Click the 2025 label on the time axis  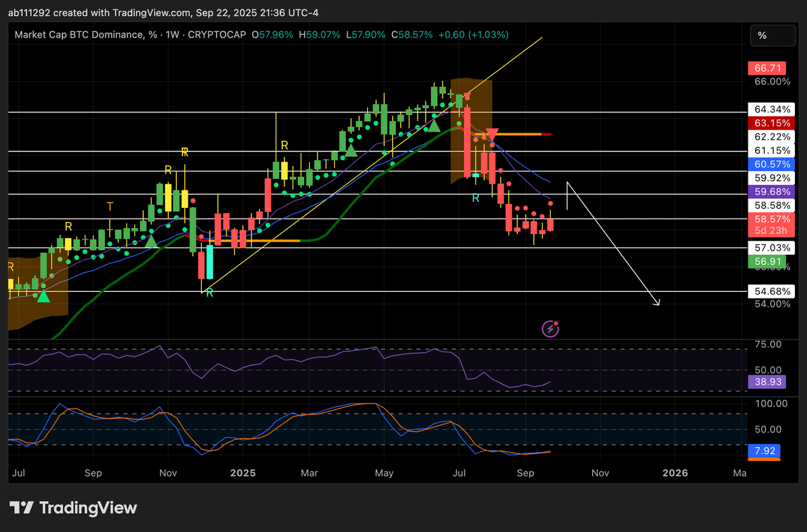pyautogui.click(x=242, y=473)
